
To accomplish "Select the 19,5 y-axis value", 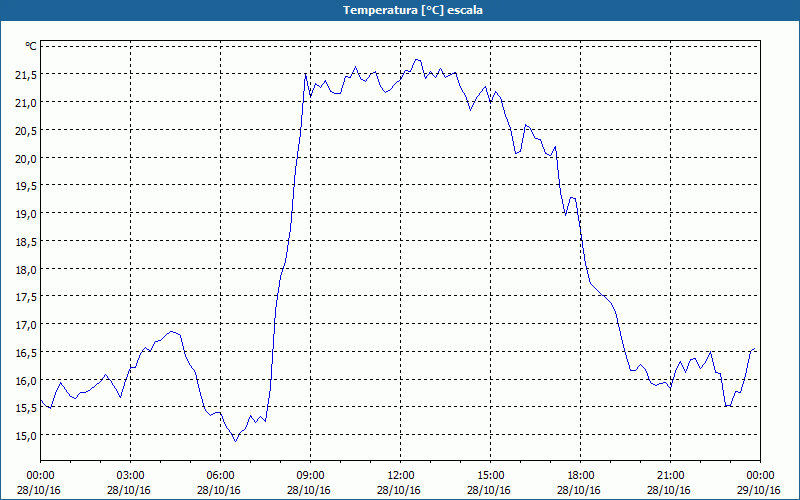I will click(27, 186).
